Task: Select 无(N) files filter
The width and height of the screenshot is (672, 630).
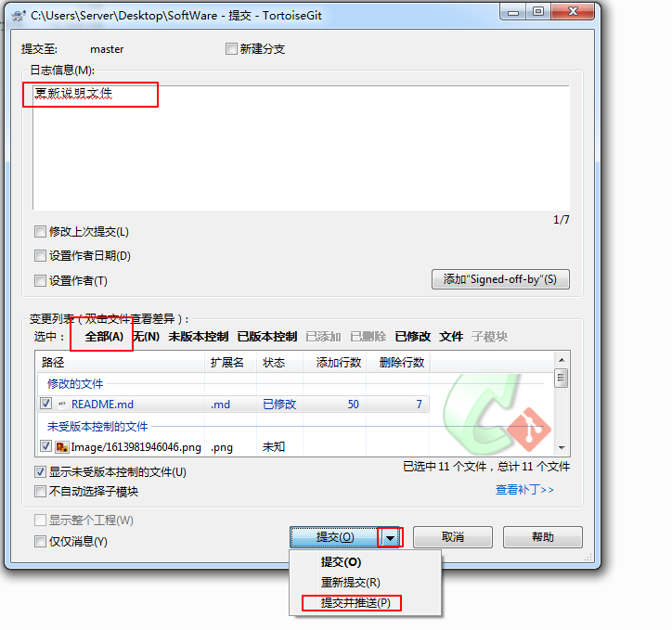Action: click(x=146, y=337)
